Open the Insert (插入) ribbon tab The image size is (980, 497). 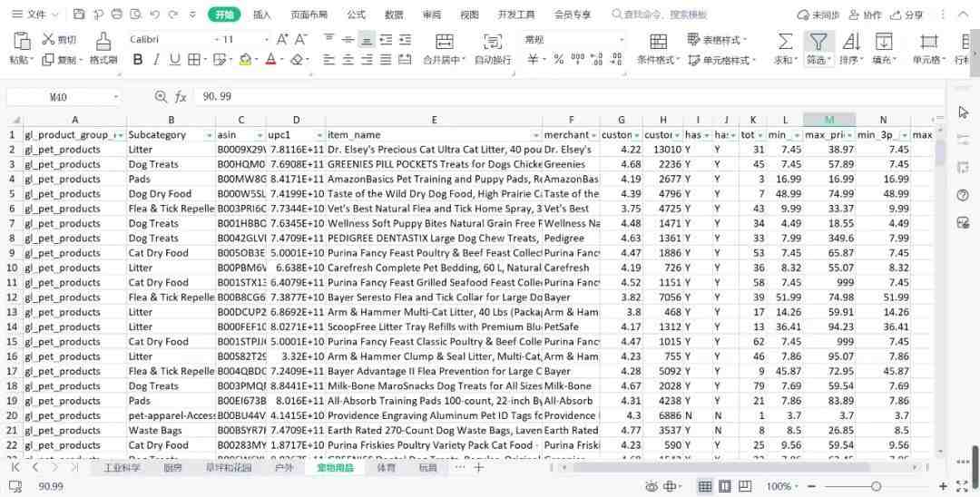(262, 15)
